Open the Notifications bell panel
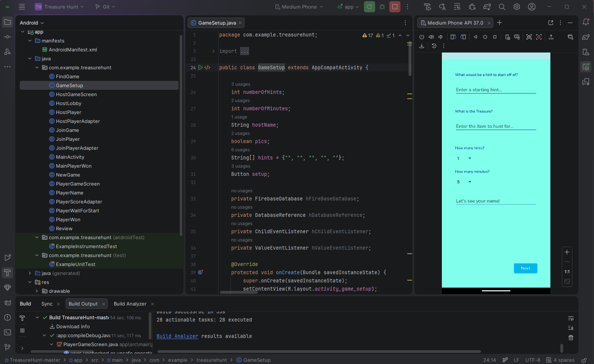 click(x=586, y=22)
